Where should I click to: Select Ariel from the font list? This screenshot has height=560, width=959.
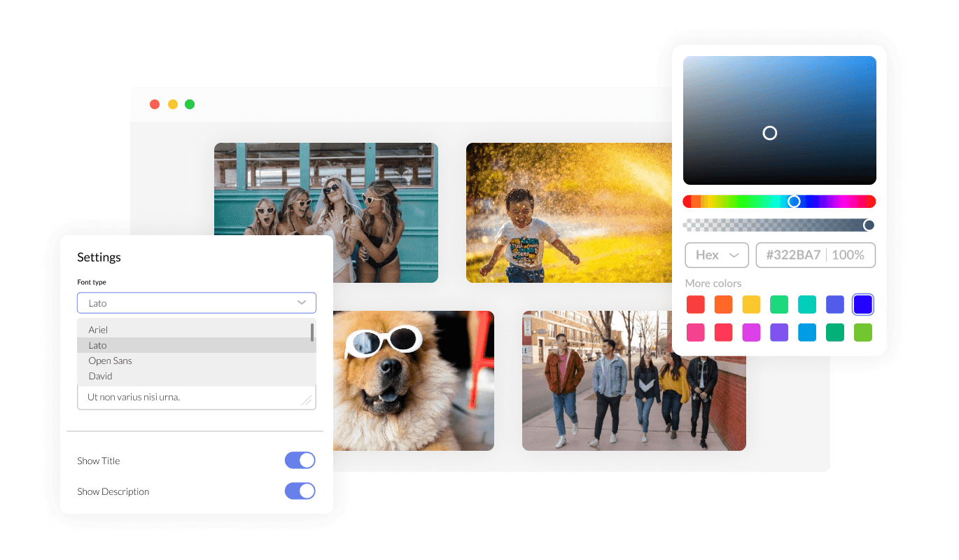[98, 330]
